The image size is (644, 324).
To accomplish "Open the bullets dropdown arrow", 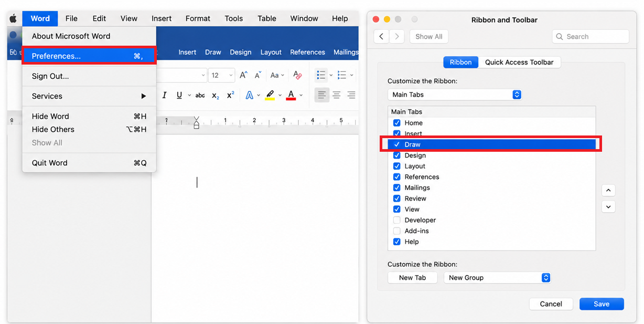I will click(331, 75).
